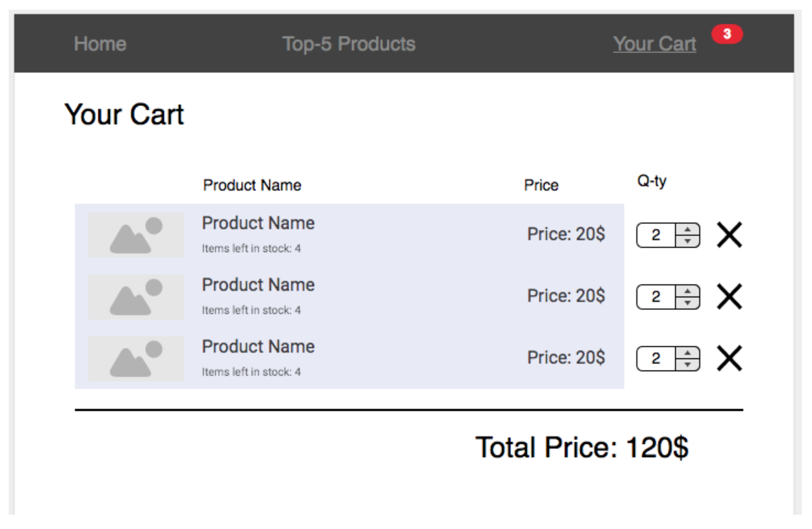Screen dimensions: 812x529
Task: Decrease quantity of the second product
Action: click(687, 303)
